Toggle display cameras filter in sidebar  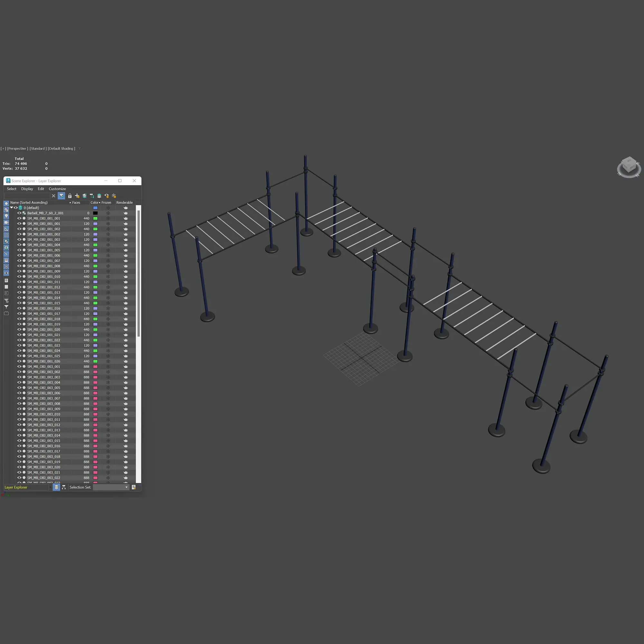(x=6, y=222)
